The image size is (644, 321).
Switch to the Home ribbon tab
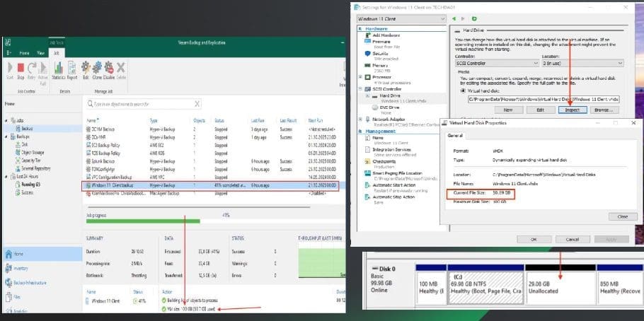click(24, 53)
